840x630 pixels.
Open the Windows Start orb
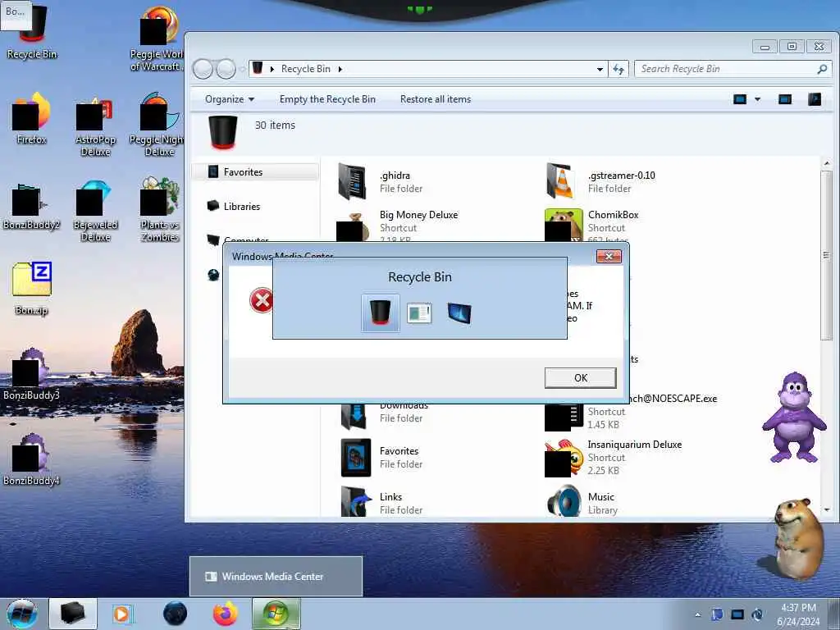coord(22,614)
